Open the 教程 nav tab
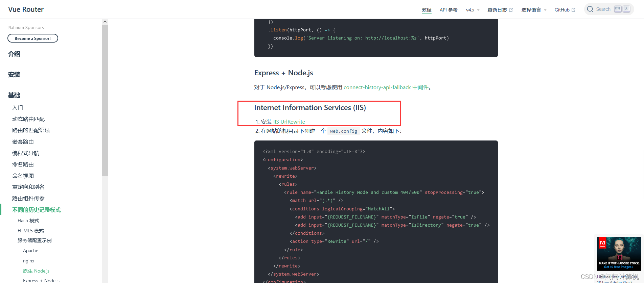Screen dimensions: 644x283 tap(427, 10)
